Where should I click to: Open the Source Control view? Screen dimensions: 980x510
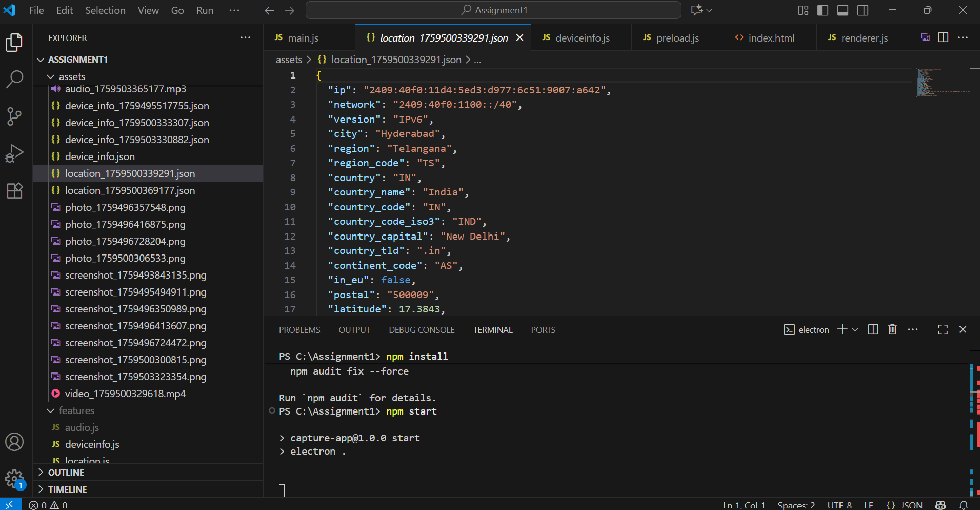(14, 116)
